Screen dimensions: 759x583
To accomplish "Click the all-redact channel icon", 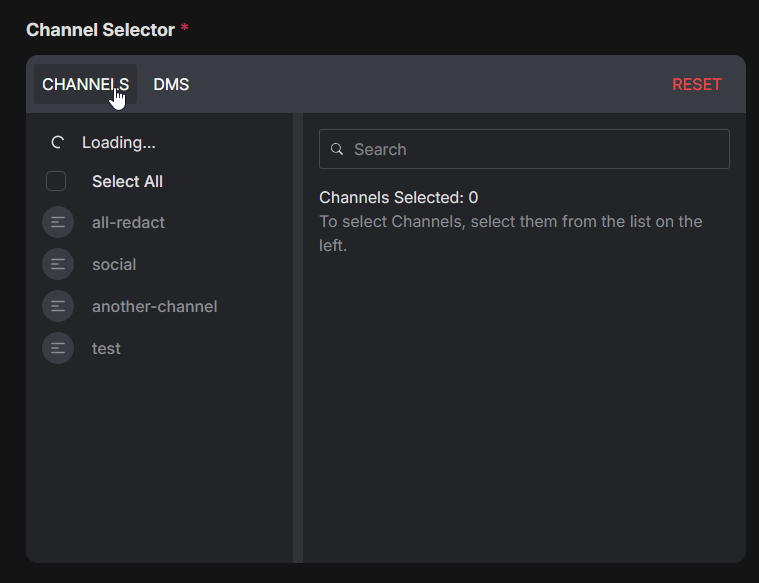I will 58,222.
